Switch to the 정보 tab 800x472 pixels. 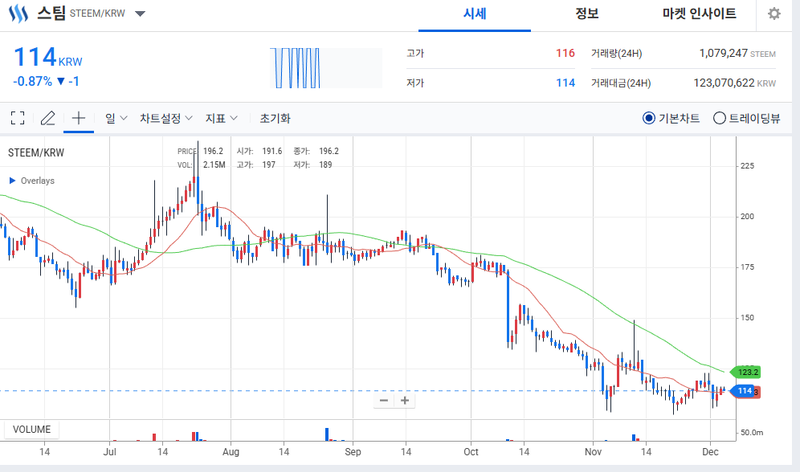point(587,14)
